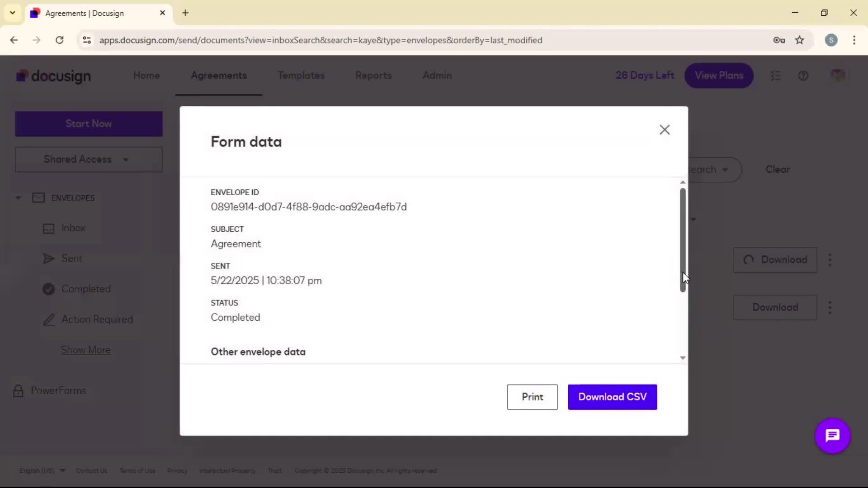Expand the Shared Access dropdown
Screen dimensions: 868x488
pyautogui.click(x=89, y=160)
